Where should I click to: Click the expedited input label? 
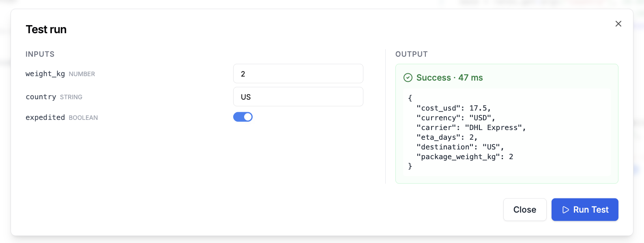click(x=45, y=117)
